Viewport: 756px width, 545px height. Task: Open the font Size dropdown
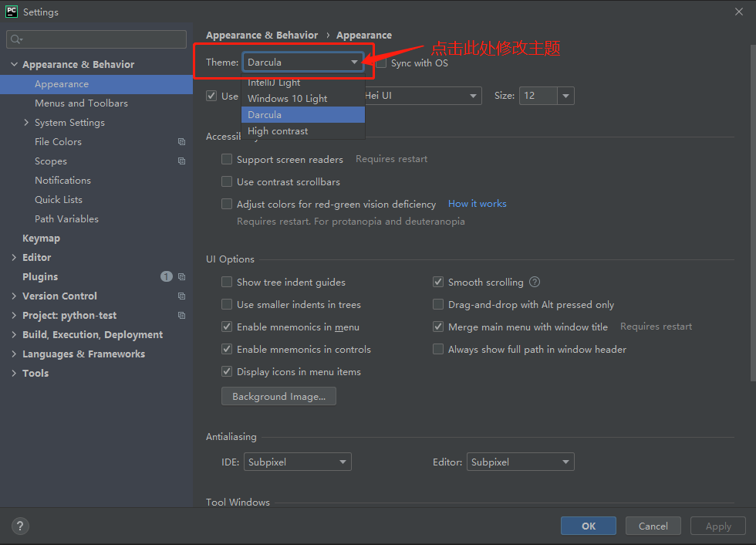click(x=565, y=95)
